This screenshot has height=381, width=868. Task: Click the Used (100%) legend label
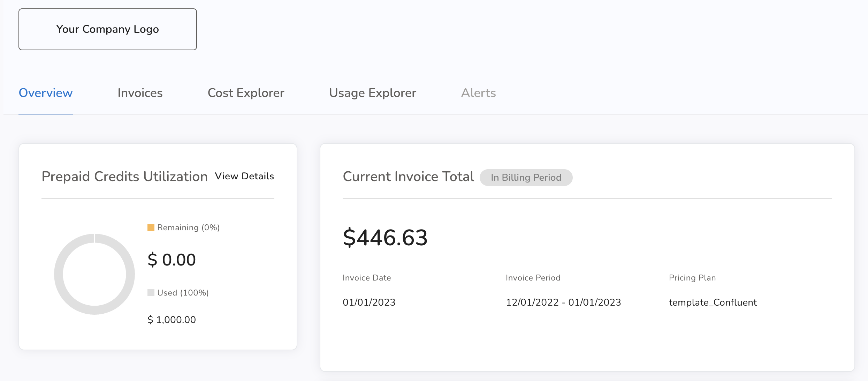[183, 293]
